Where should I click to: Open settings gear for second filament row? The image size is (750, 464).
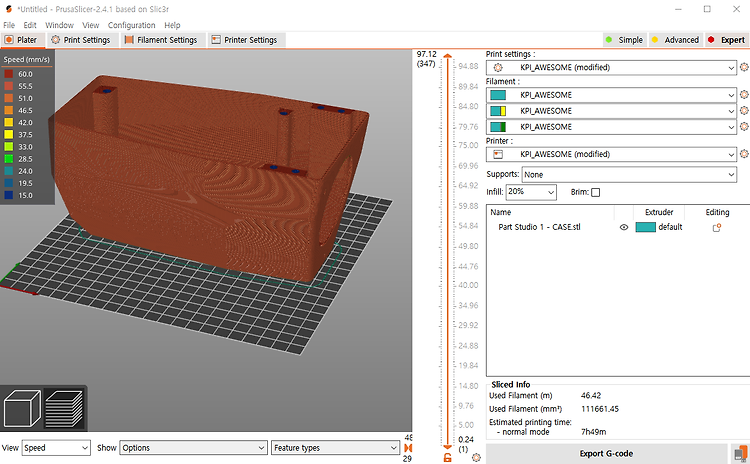point(744,110)
